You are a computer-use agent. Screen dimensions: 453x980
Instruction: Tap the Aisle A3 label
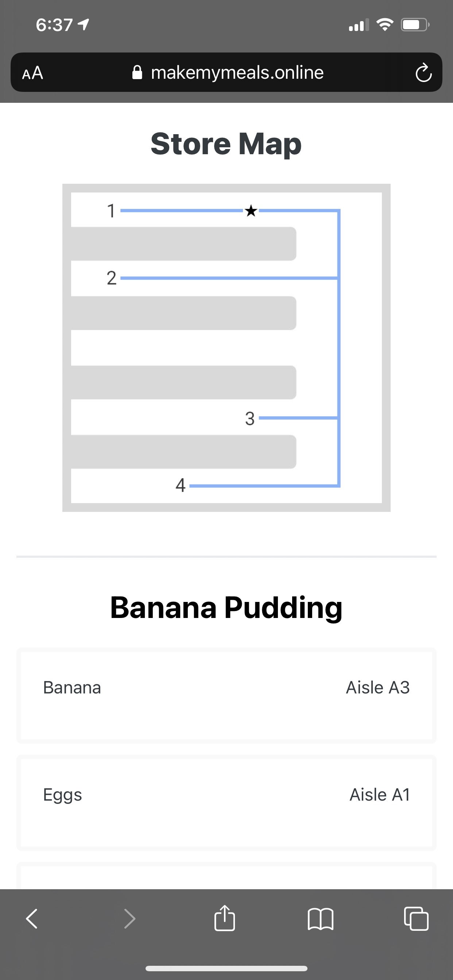[x=377, y=688]
